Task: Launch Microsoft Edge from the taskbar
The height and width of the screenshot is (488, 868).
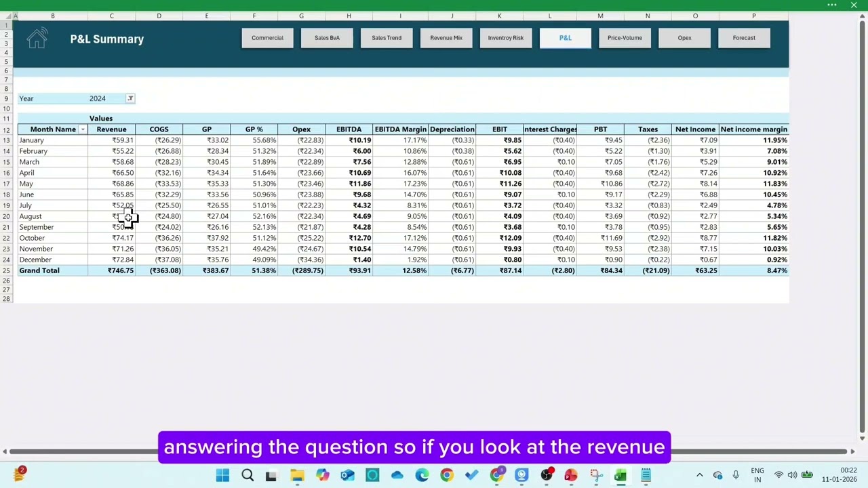Action: point(422,476)
